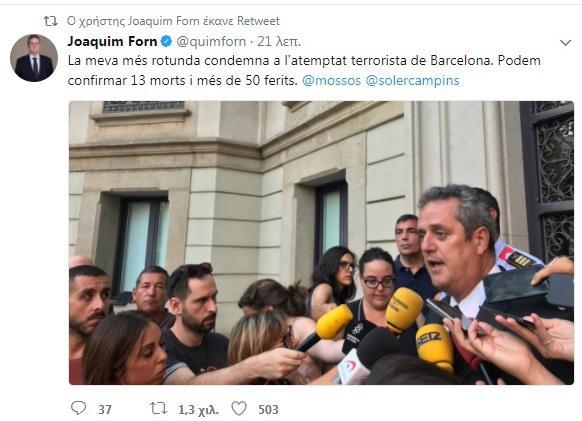
Task: Click the yellow SER microphone in the photo
Action: pyautogui.click(x=434, y=348)
